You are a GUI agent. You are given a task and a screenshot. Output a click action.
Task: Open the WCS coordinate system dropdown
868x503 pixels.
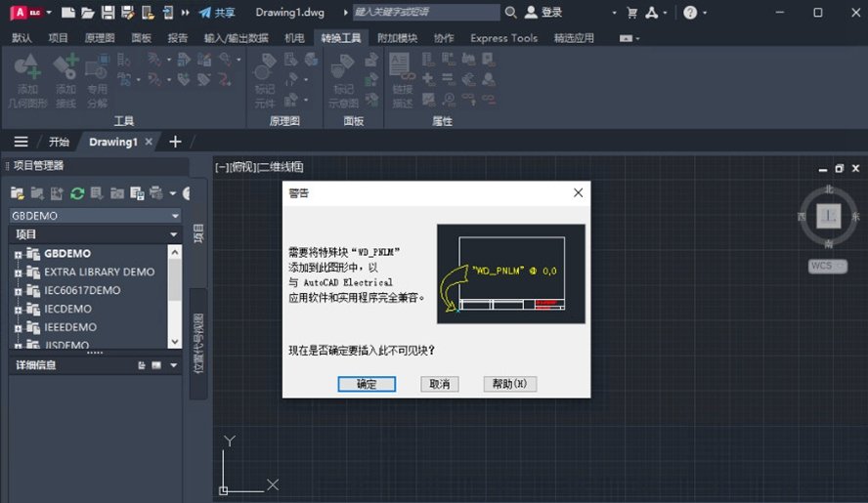pos(828,267)
